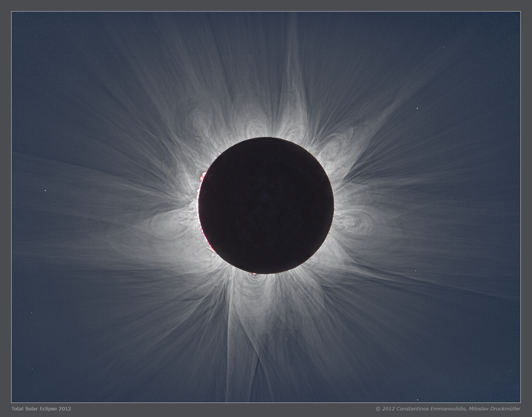The height and width of the screenshot is (417, 532).
Task: Click the looped coronal arch directly above the moon
Action: pyautogui.click(x=256, y=127)
